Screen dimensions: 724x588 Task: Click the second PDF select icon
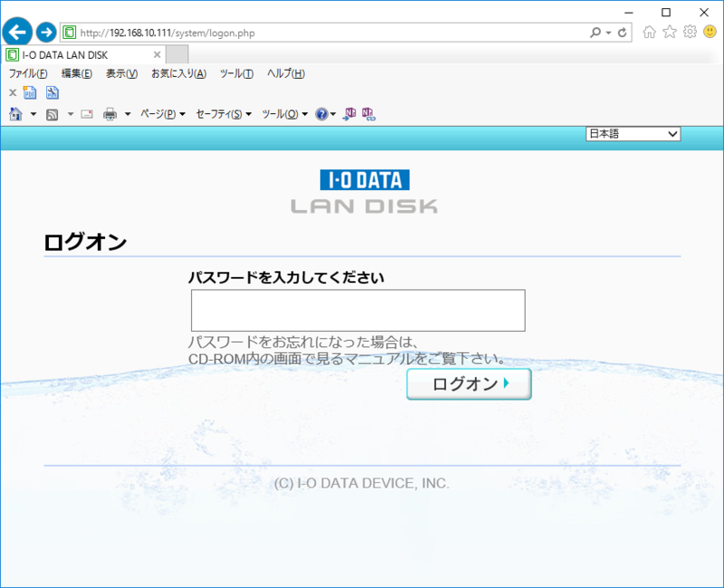(x=52, y=93)
